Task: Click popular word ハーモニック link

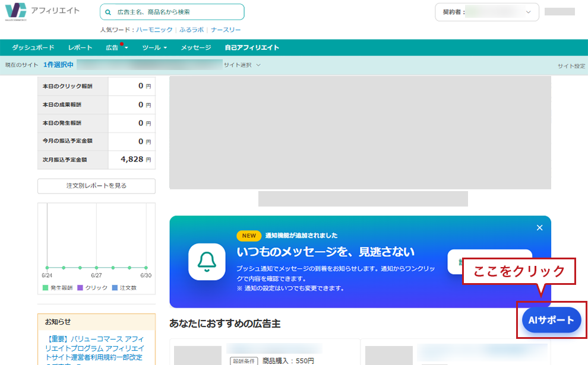Action: click(x=154, y=30)
